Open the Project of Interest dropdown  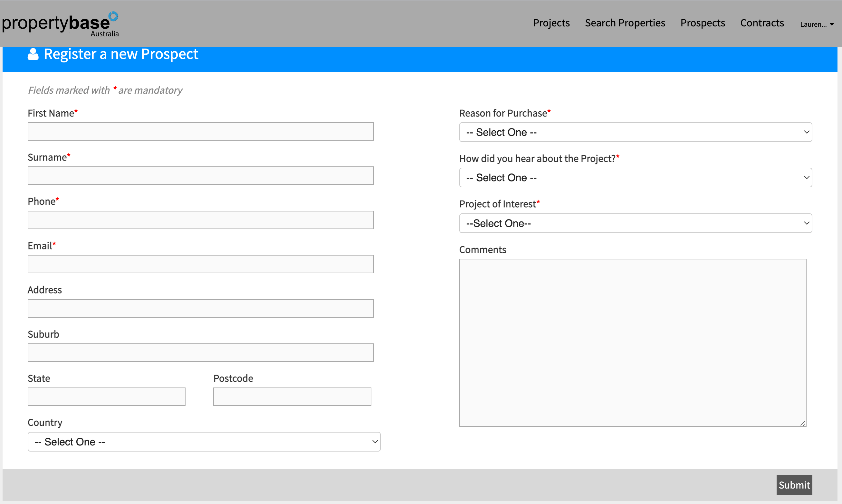pyautogui.click(x=635, y=223)
